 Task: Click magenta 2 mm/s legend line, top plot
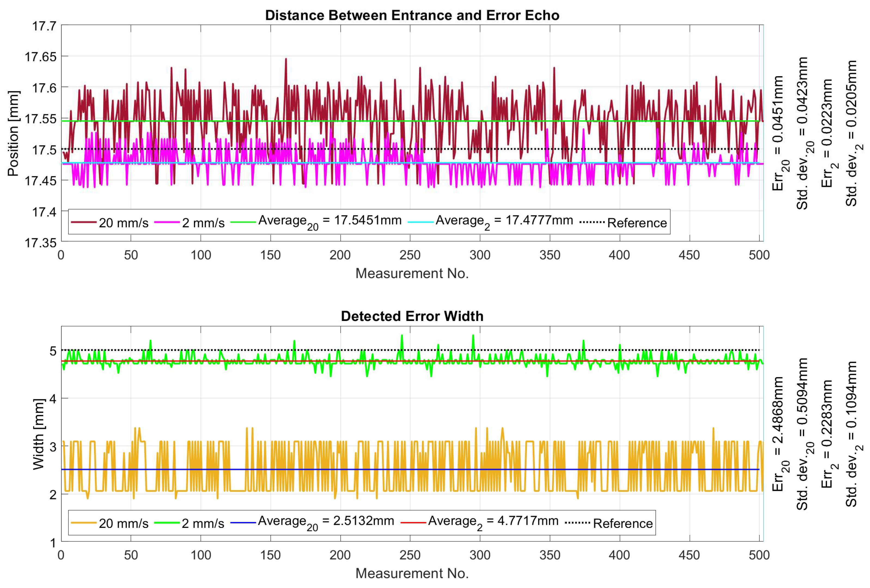[167, 222]
